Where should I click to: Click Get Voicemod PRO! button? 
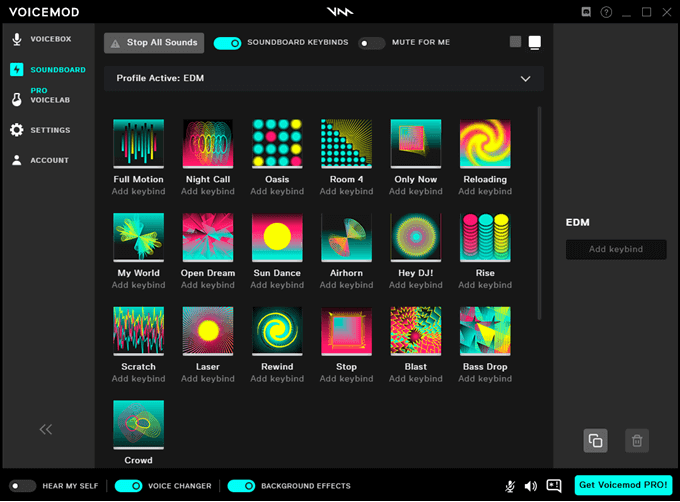point(623,485)
